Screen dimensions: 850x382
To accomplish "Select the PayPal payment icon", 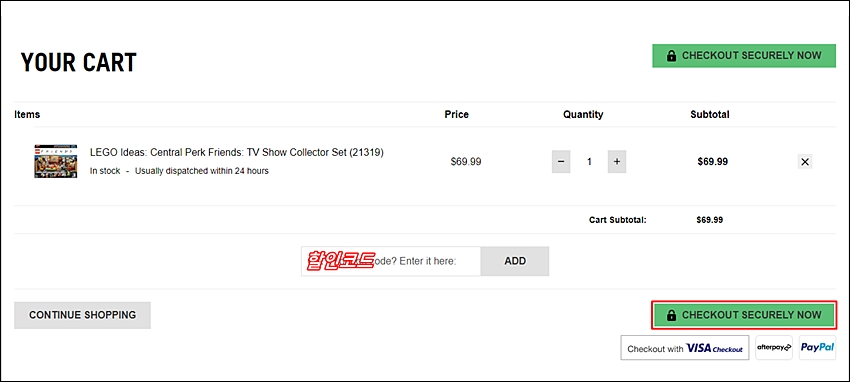I will 817,348.
